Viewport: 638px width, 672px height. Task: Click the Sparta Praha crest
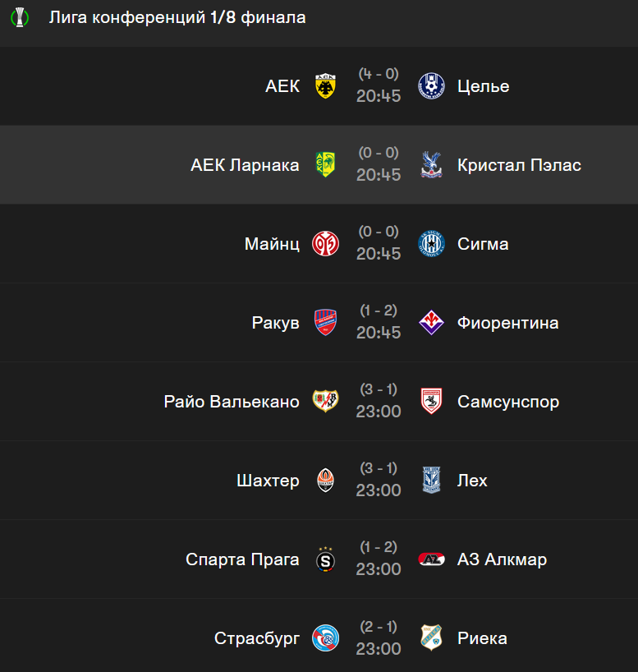coord(326,559)
